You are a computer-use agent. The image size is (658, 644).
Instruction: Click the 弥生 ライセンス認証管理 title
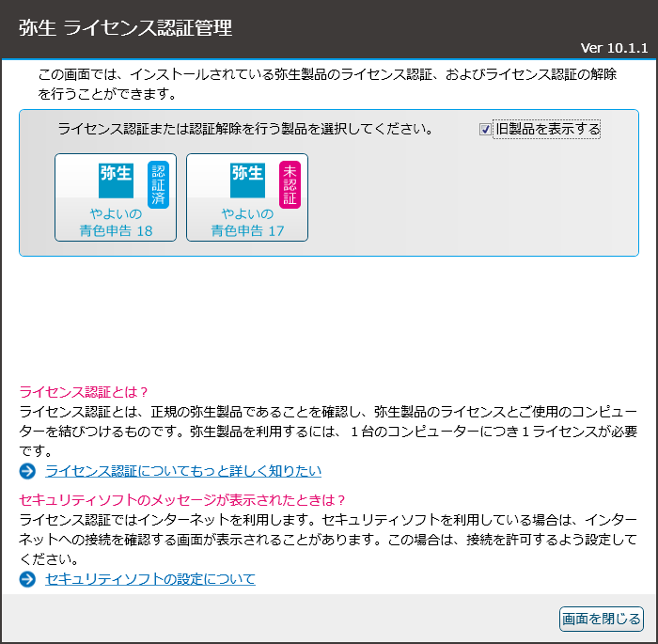click(x=125, y=28)
